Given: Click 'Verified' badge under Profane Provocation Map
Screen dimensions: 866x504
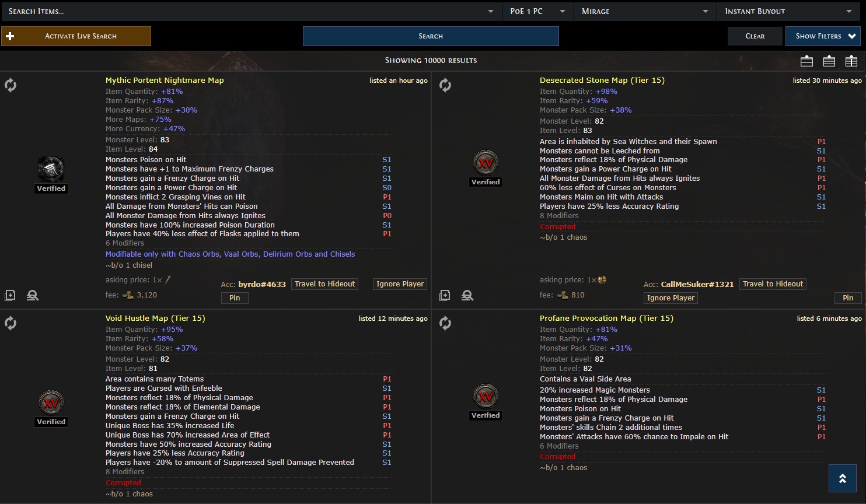Looking at the screenshot, I should (x=486, y=415).
